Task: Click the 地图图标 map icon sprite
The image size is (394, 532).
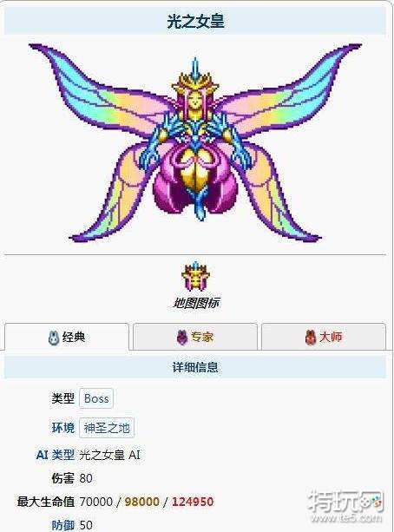Action: (x=195, y=276)
